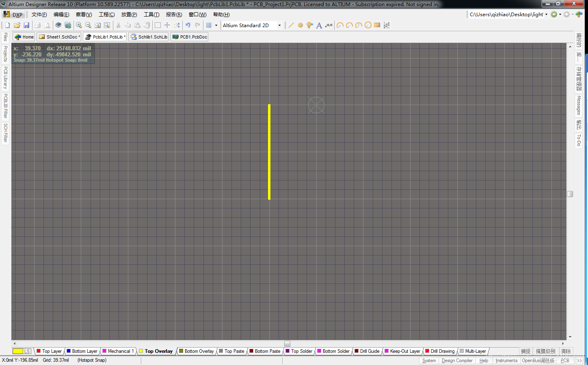
Task: Open the Design Compiler panel button
Action: click(457, 361)
